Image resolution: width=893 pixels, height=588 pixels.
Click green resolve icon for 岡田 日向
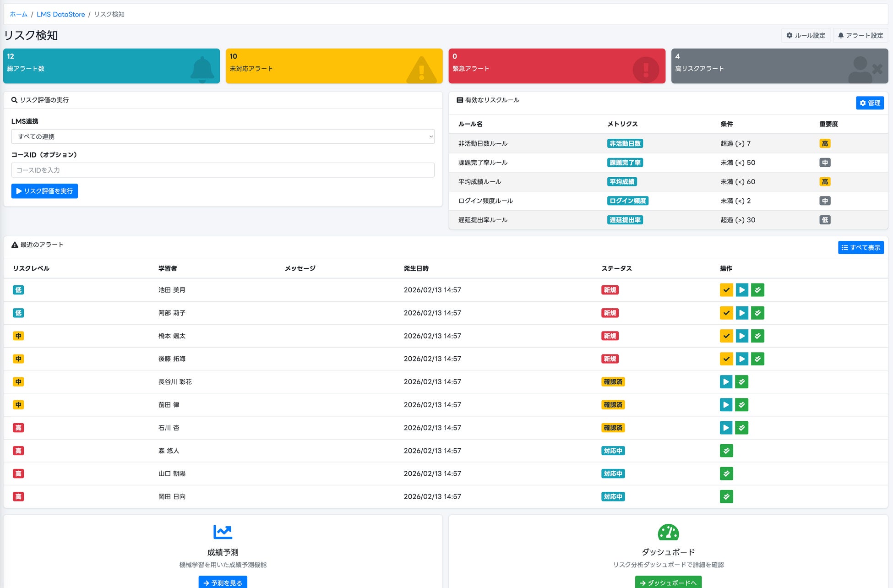tap(726, 496)
